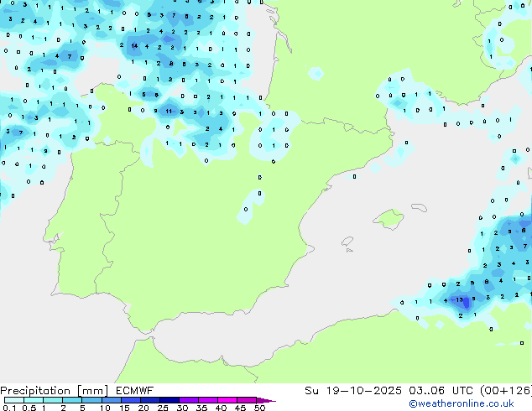Click the 30–35 mm purple legend swatch
The width and height of the screenshot is (532, 411).
coord(188,400)
